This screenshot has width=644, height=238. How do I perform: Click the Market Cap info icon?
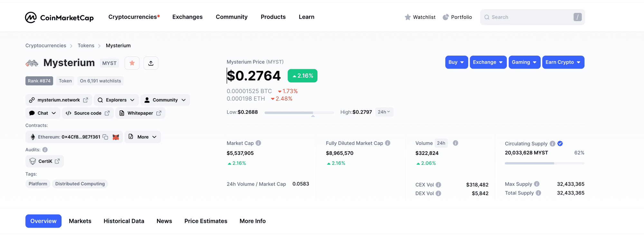tap(258, 143)
